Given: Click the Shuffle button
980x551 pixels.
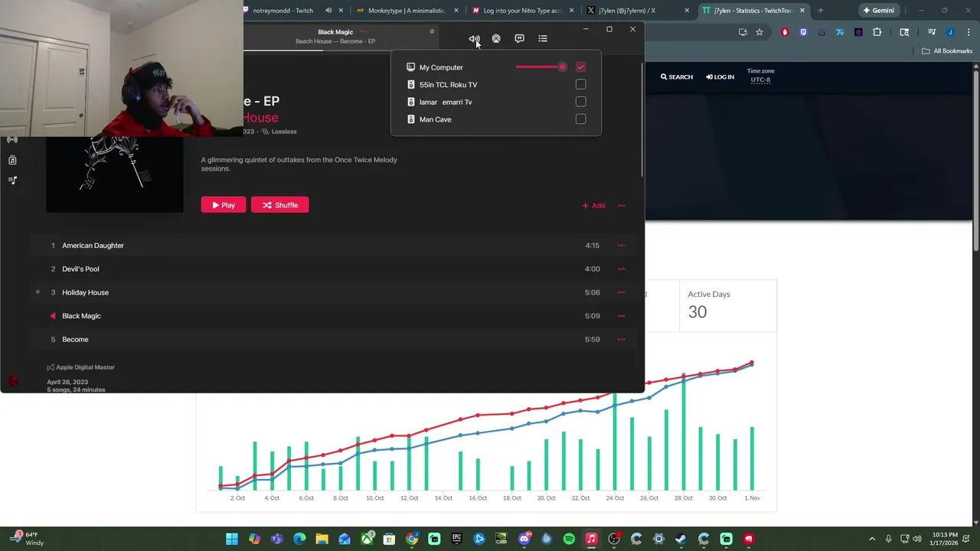Looking at the screenshot, I should 280,205.
